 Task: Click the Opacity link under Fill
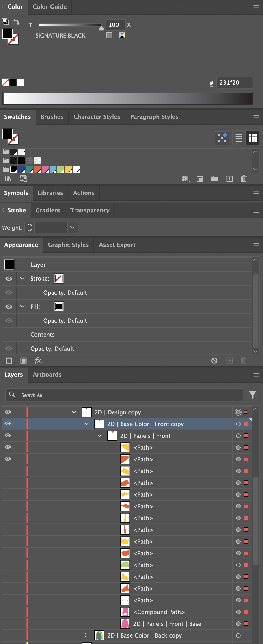click(x=54, y=320)
